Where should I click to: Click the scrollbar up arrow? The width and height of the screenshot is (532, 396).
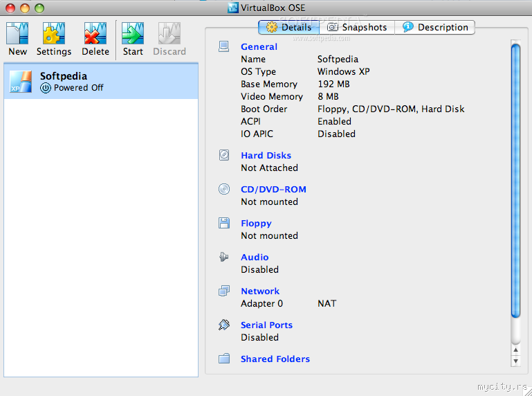[515, 350]
